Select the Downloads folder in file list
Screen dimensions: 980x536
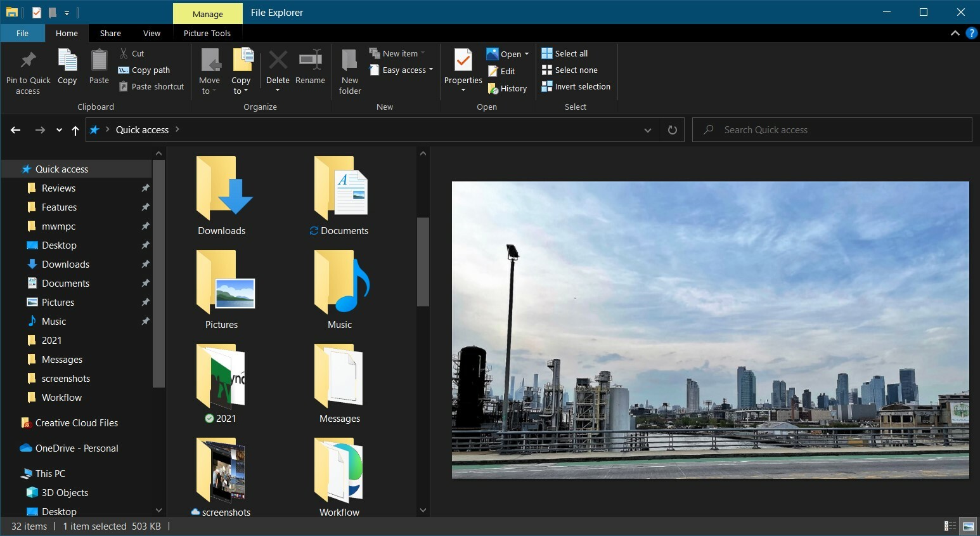pos(221,197)
